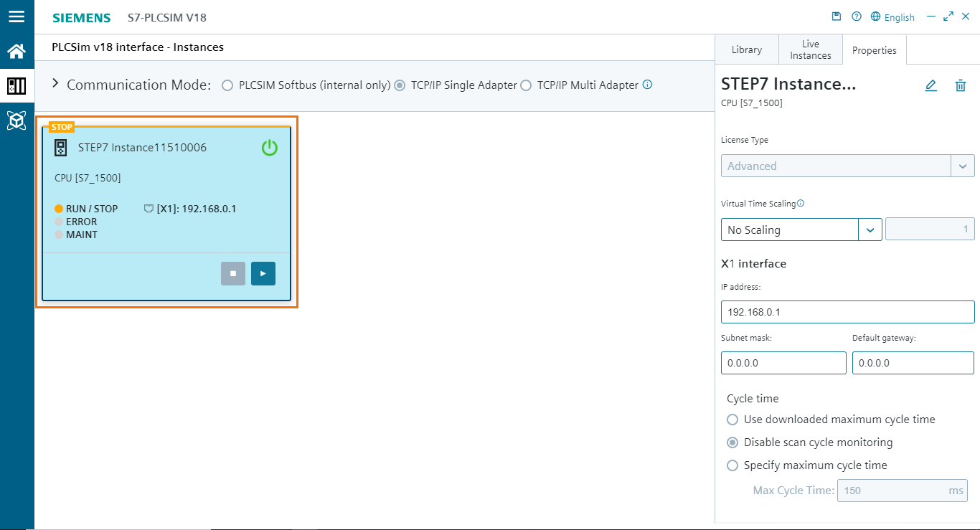980x530 pixels.
Task: Start the STEP7 instance with the play button
Action: [263, 273]
